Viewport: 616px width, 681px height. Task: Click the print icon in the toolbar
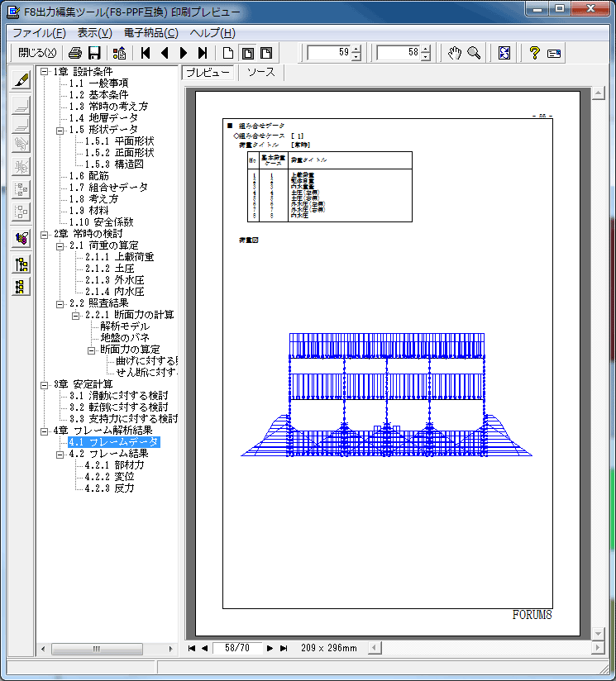click(75, 53)
